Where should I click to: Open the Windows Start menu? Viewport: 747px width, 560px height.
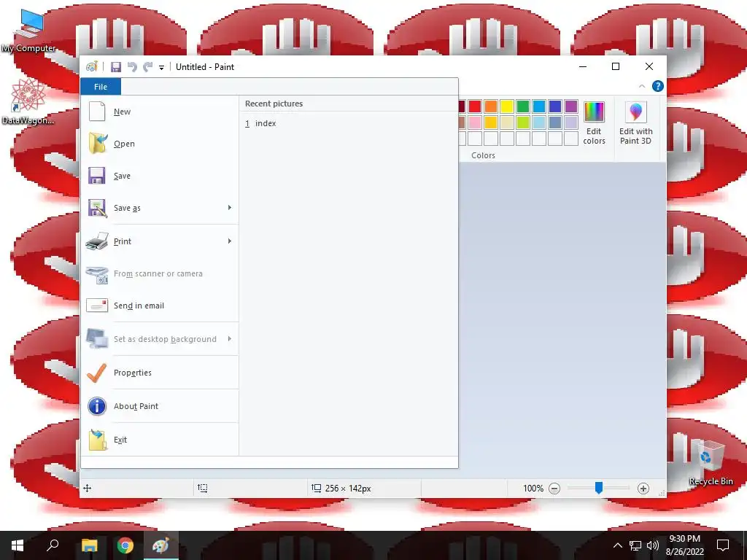click(x=18, y=545)
